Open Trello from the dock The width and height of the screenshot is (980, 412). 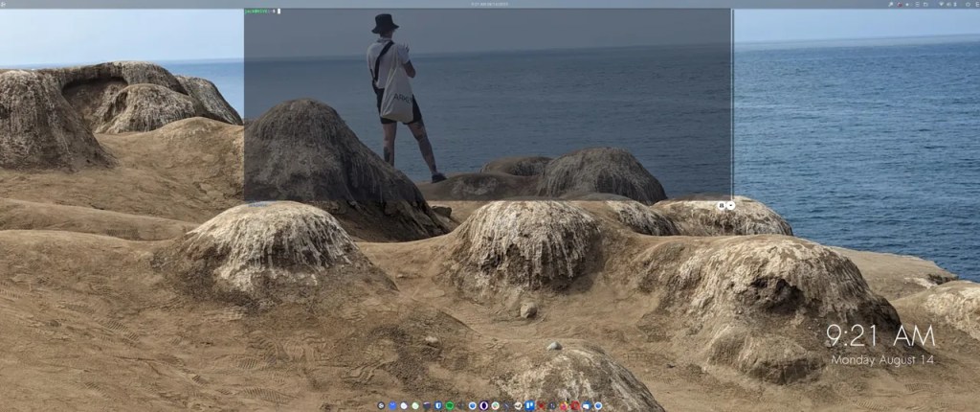529,405
